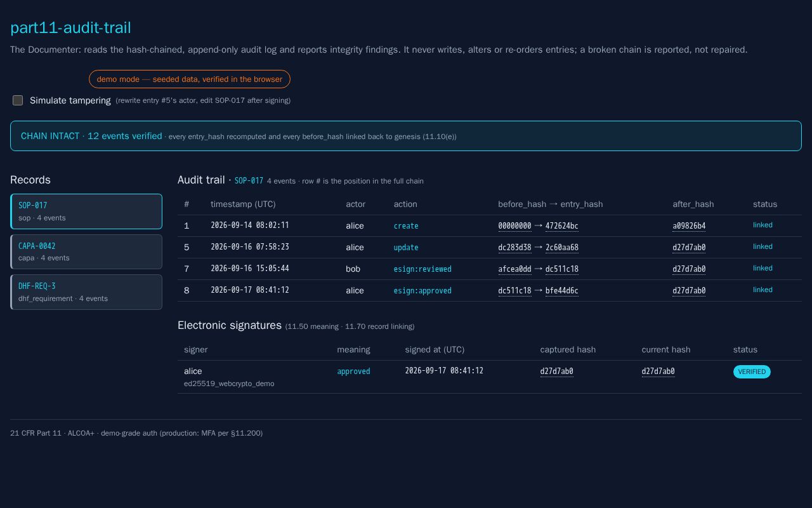812x508 pixels.
Task: Click the part11-audit-trail page title
Action: point(70,28)
